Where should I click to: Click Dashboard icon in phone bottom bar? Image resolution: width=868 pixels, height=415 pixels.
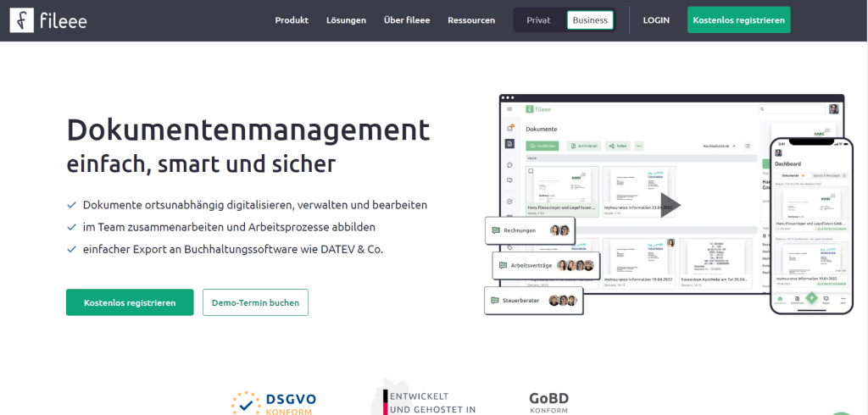tap(781, 300)
